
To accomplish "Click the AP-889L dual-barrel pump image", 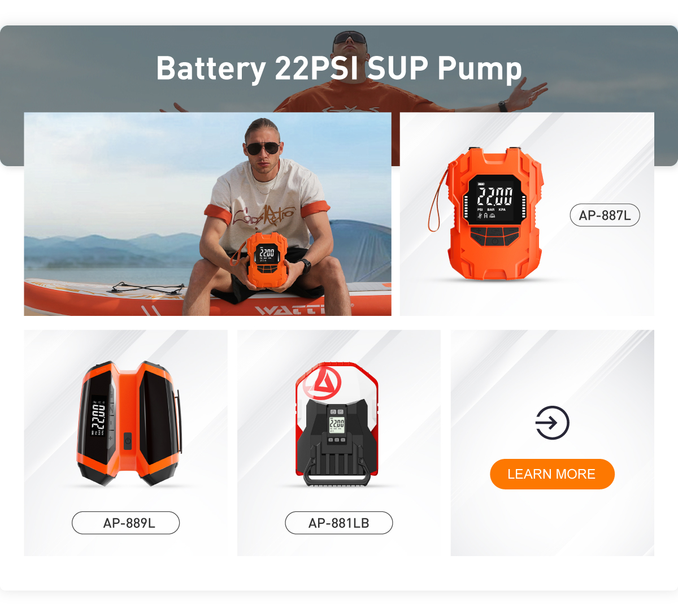I will click(129, 424).
